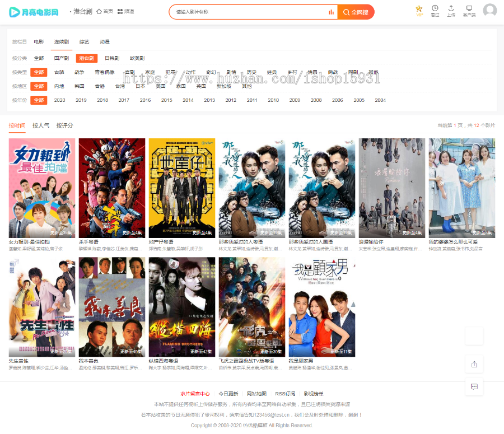Switch to 按人气 sorting tab

(x=41, y=125)
